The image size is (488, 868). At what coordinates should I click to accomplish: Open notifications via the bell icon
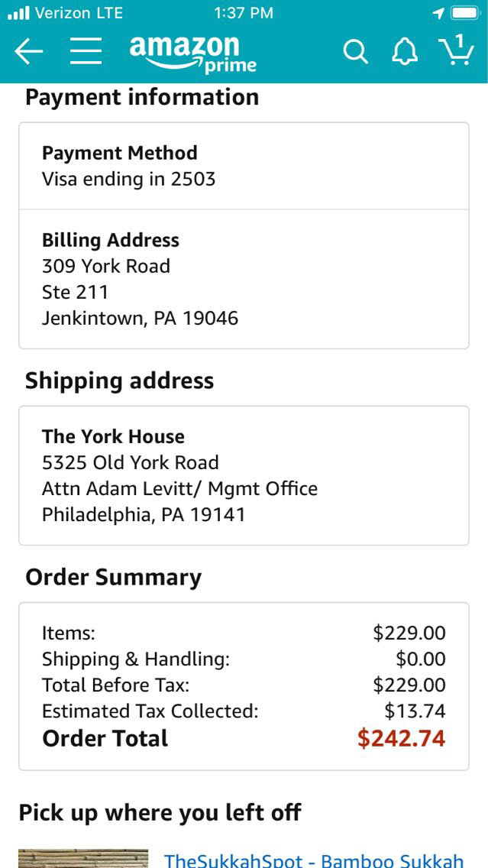[405, 52]
